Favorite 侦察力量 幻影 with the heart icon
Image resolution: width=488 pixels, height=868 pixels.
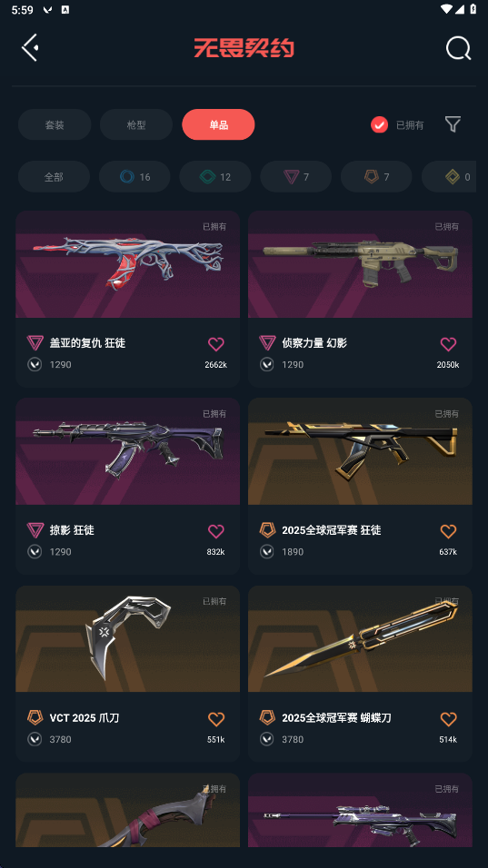point(448,344)
